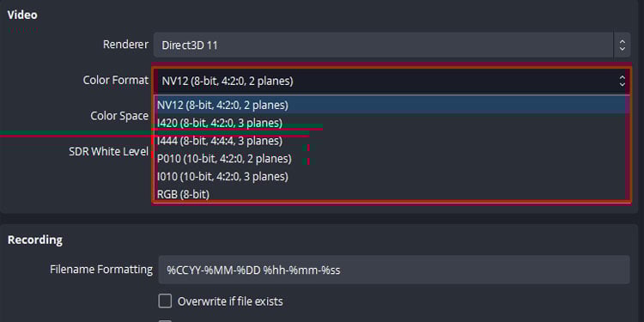Click the Renderer dropdown arrows icon
The width and height of the screenshot is (644, 322).
pyautogui.click(x=623, y=46)
